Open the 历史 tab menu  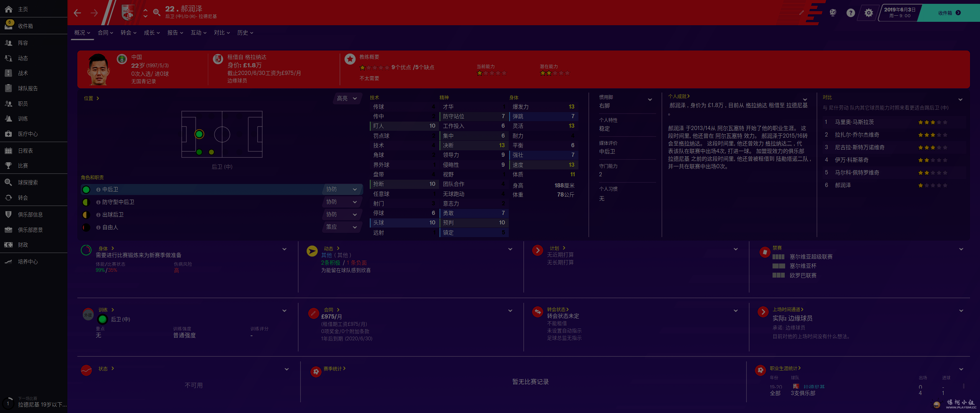pos(245,33)
